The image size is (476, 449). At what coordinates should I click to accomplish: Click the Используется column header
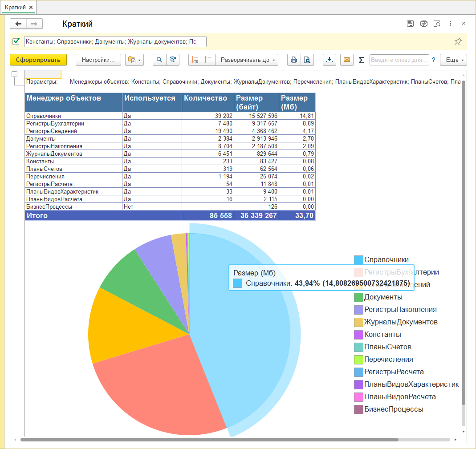pyautogui.click(x=152, y=102)
